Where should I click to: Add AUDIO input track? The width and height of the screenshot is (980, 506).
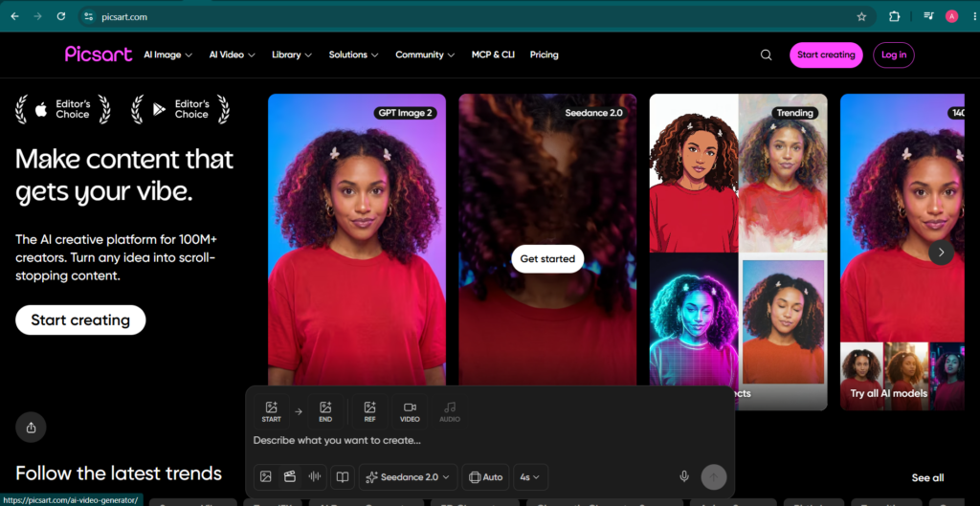click(450, 411)
